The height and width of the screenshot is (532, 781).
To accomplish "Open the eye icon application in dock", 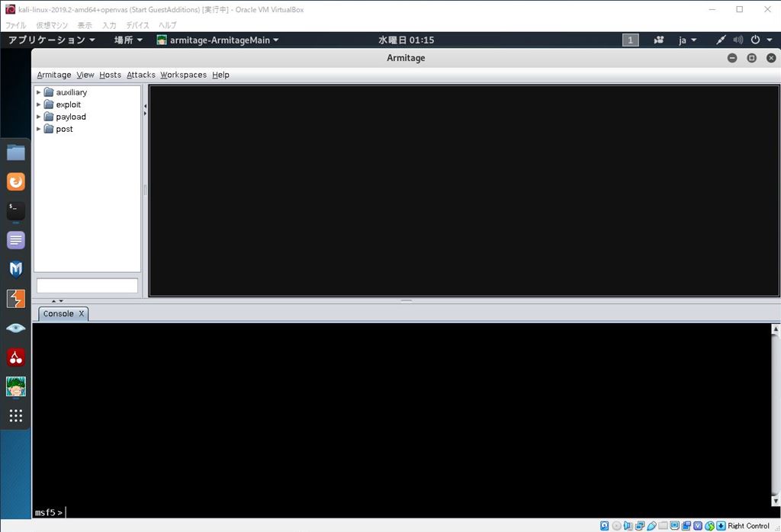I will pos(16,328).
